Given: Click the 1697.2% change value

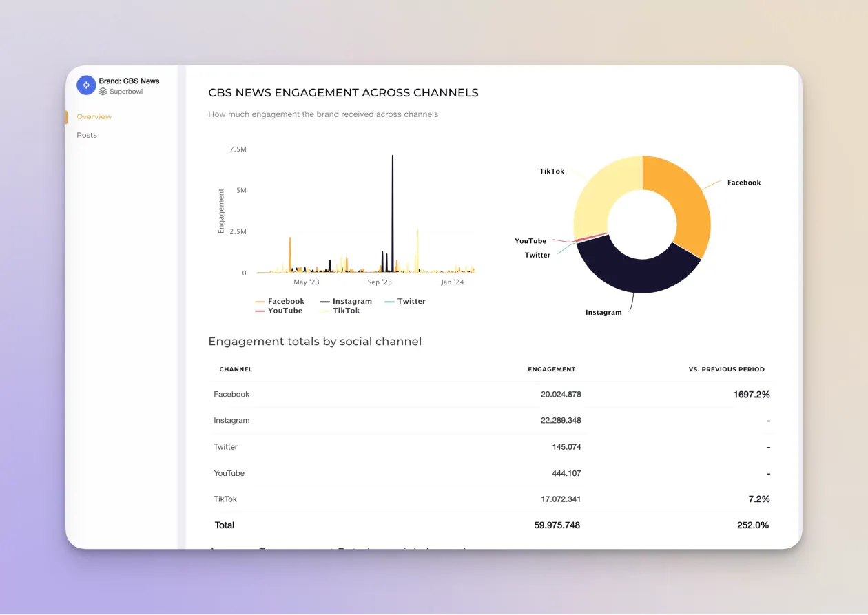Looking at the screenshot, I should (x=752, y=395).
